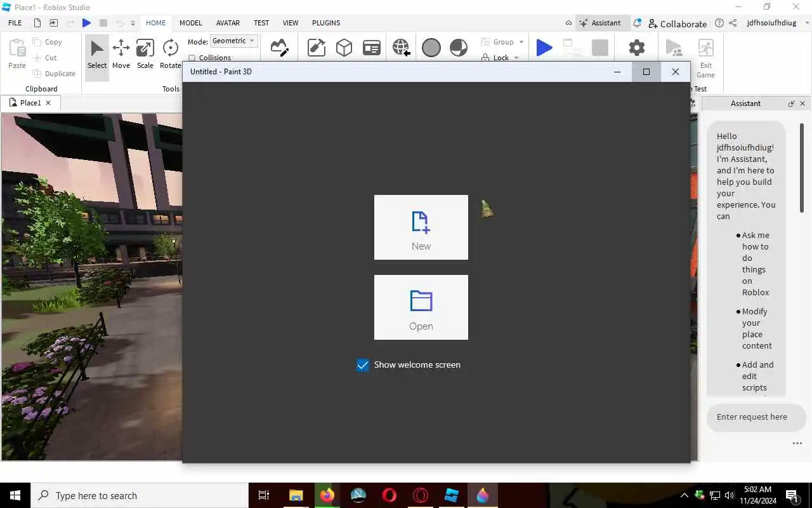Click the New file icon in quick access bar
Image resolution: width=812 pixels, height=508 pixels.
coord(37,23)
